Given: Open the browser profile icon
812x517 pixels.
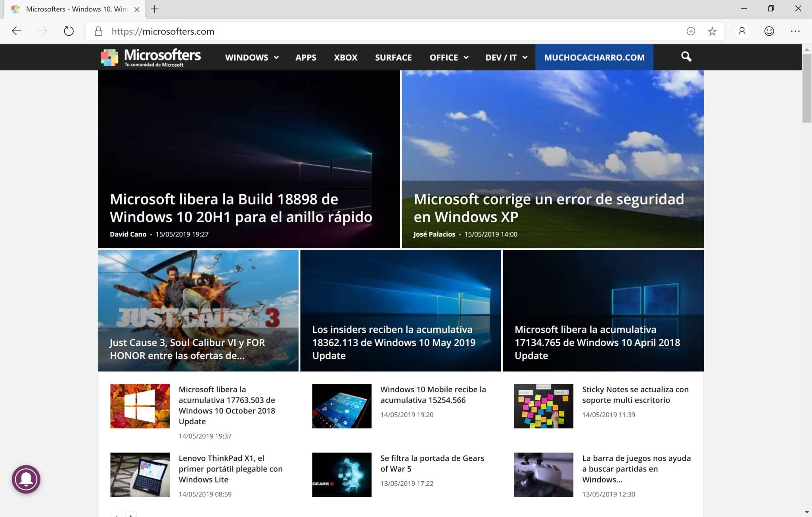Looking at the screenshot, I should (742, 31).
